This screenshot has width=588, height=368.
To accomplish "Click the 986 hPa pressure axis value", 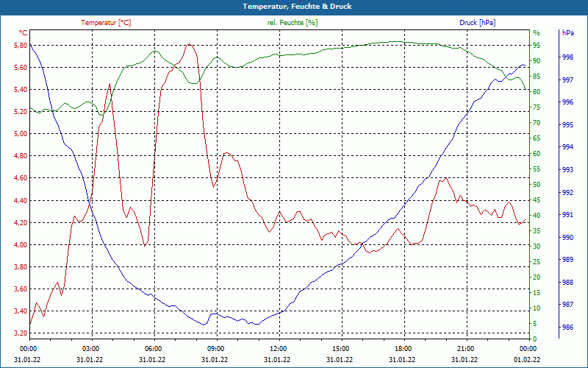I will 568,328.
